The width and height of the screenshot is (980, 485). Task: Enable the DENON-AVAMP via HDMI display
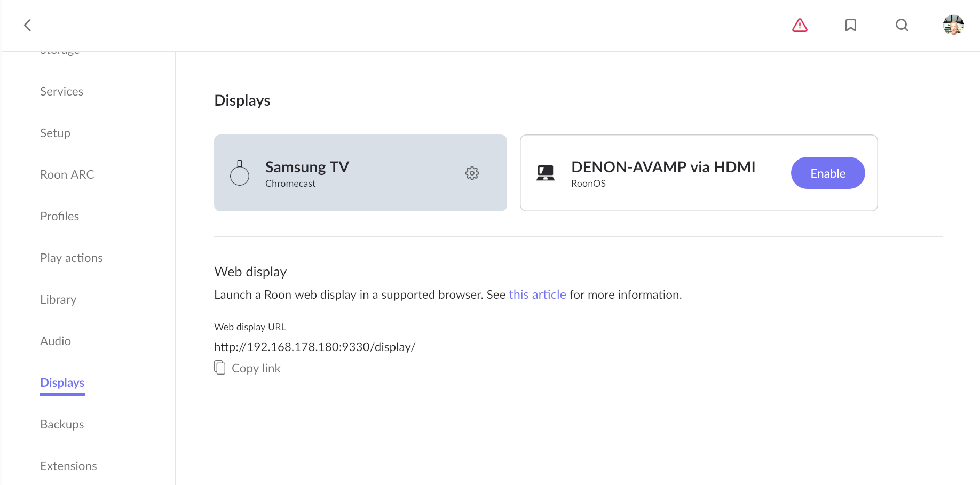(828, 173)
